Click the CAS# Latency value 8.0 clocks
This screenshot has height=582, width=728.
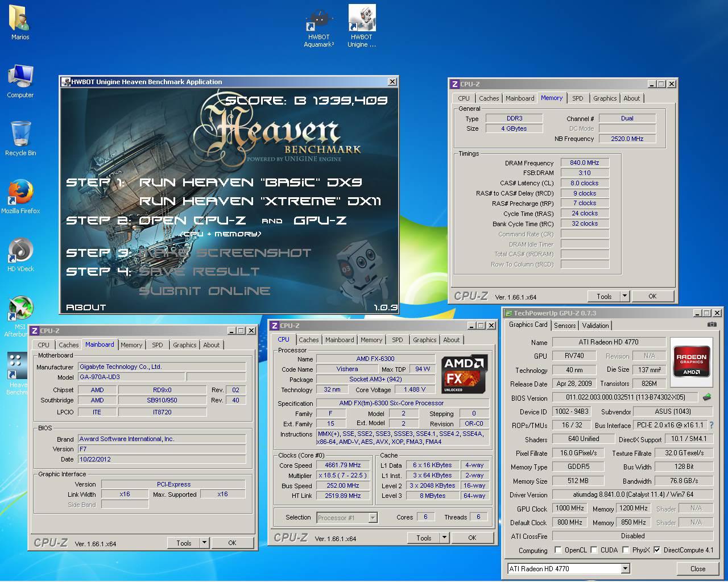(x=585, y=183)
